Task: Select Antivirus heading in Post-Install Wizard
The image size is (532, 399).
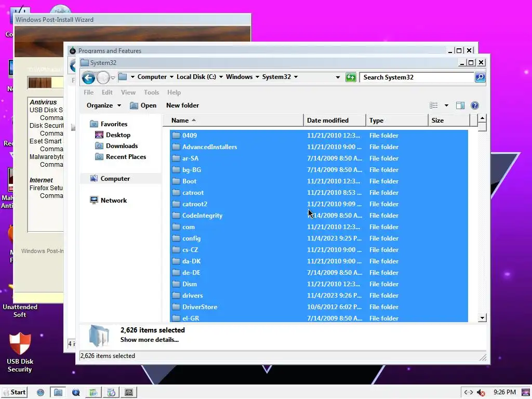Action: coord(43,102)
